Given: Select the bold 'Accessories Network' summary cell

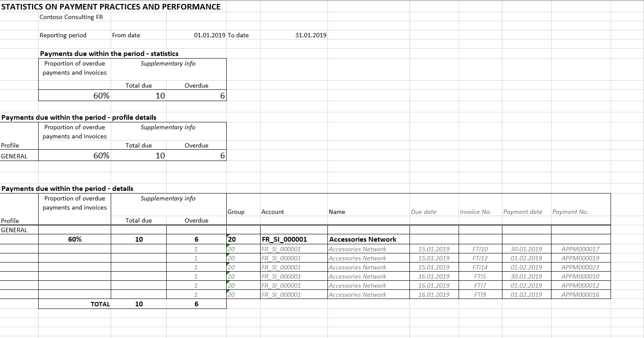Looking at the screenshot, I should coord(363,240).
